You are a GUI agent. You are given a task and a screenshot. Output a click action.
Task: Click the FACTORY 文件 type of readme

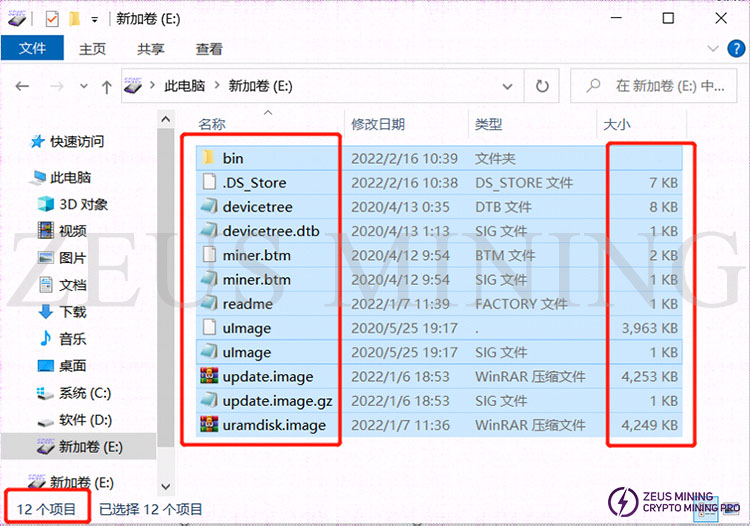point(521,304)
